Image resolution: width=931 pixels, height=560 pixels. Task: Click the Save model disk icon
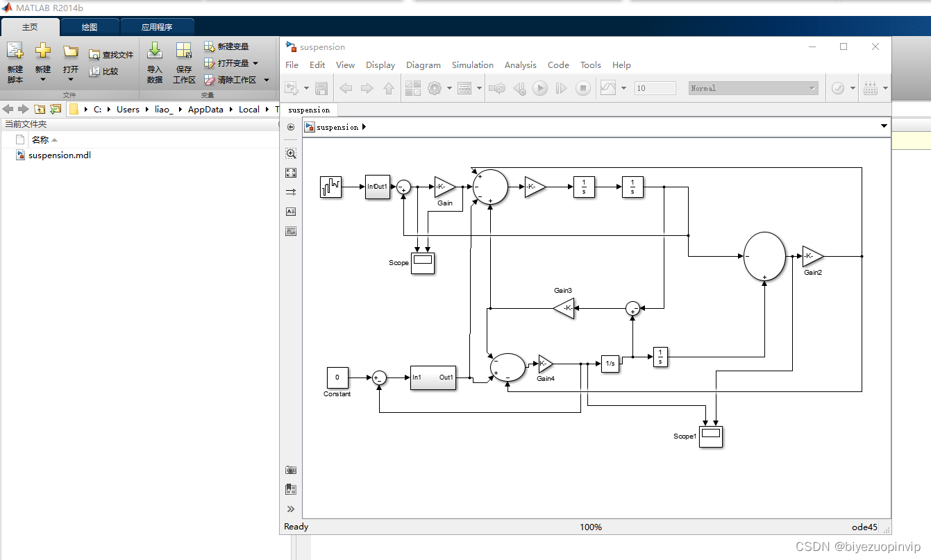pyautogui.click(x=321, y=88)
